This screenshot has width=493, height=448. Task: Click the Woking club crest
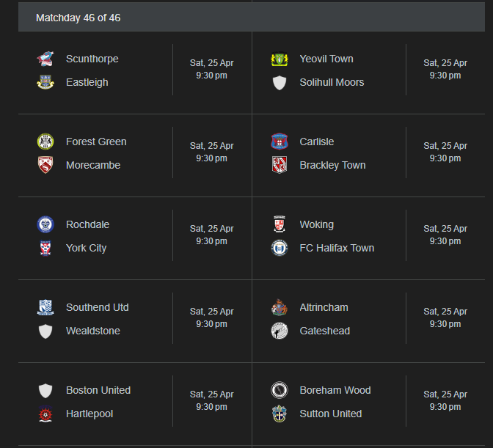point(280,224)
